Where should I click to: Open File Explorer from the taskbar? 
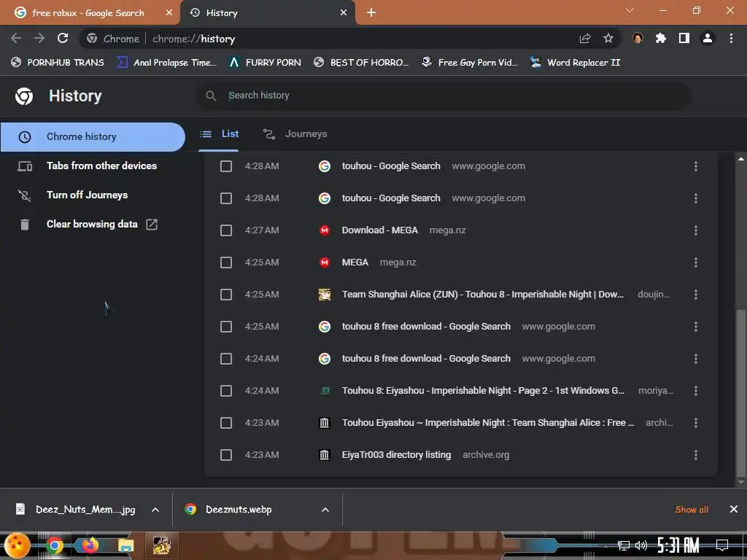coord(125,545)
